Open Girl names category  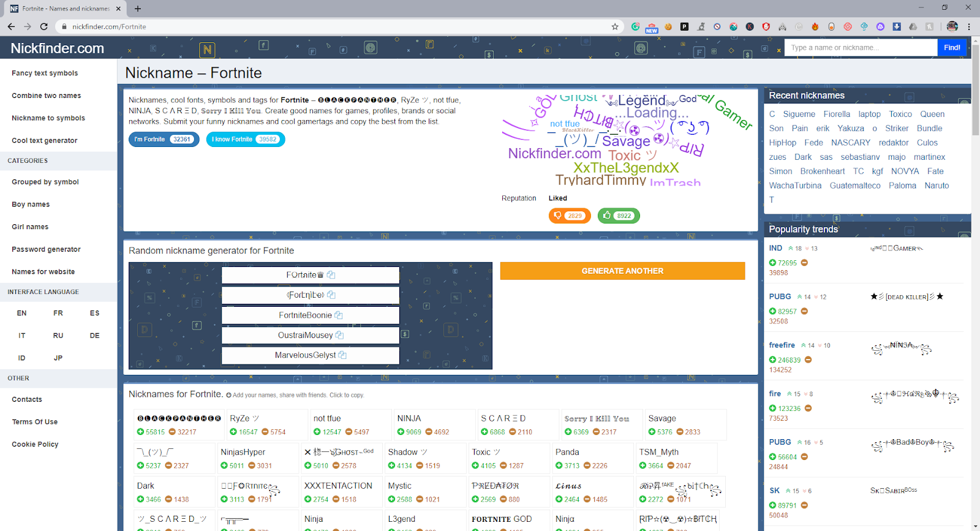(x=30, y=227)
